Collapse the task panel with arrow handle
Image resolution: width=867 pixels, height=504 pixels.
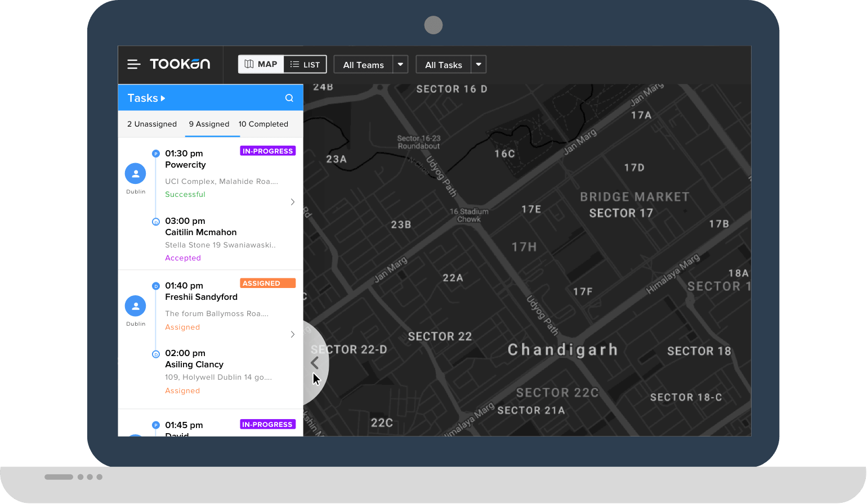(x=315, y=363)
